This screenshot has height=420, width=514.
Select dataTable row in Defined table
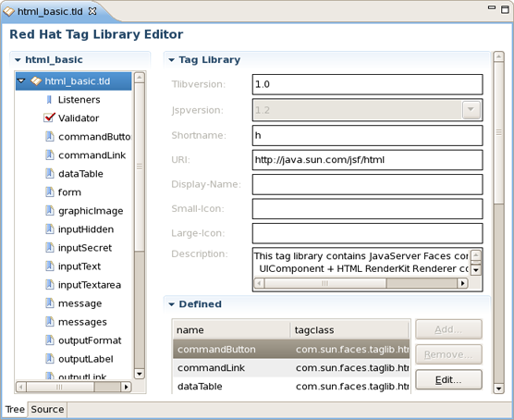point(291,386)
